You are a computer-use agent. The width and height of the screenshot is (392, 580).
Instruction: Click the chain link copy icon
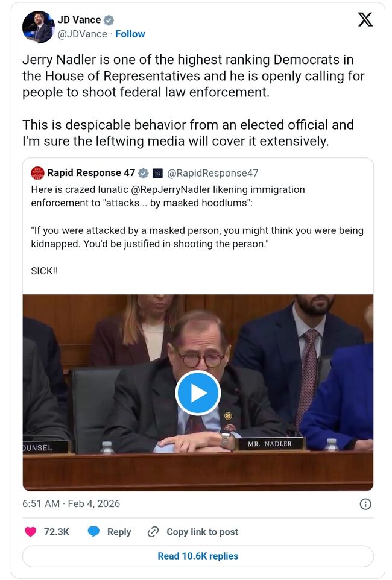click(153, 532)
